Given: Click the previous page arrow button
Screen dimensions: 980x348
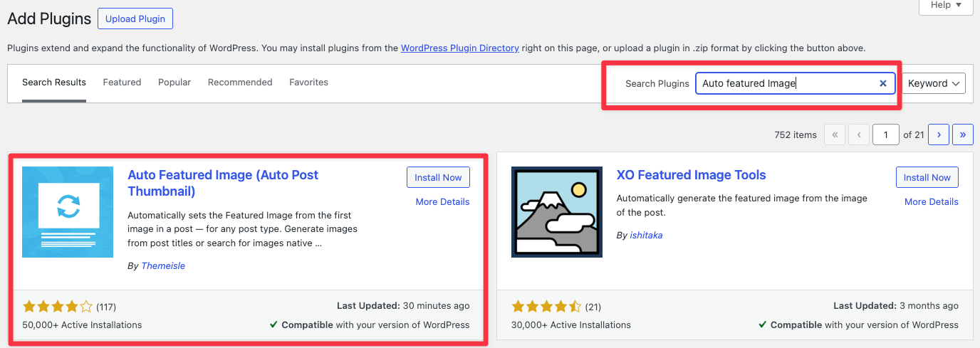Looking at the screenshot, I should 860,135.
